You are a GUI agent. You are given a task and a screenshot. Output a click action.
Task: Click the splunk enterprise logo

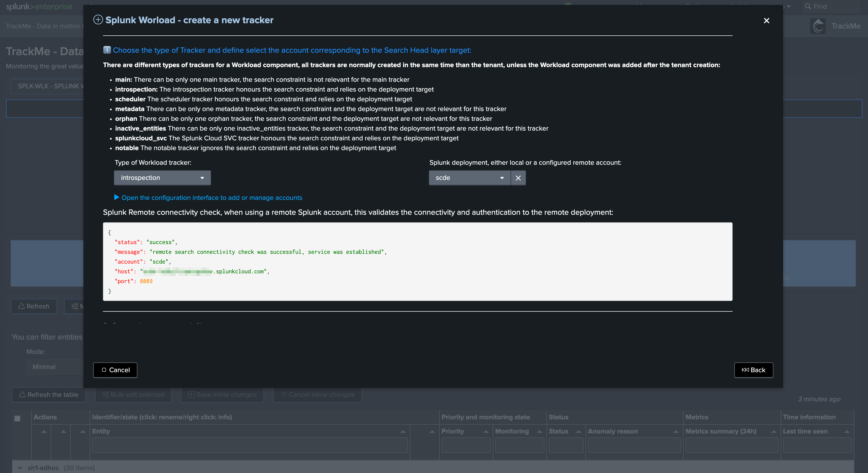click(x=39, y=6)
